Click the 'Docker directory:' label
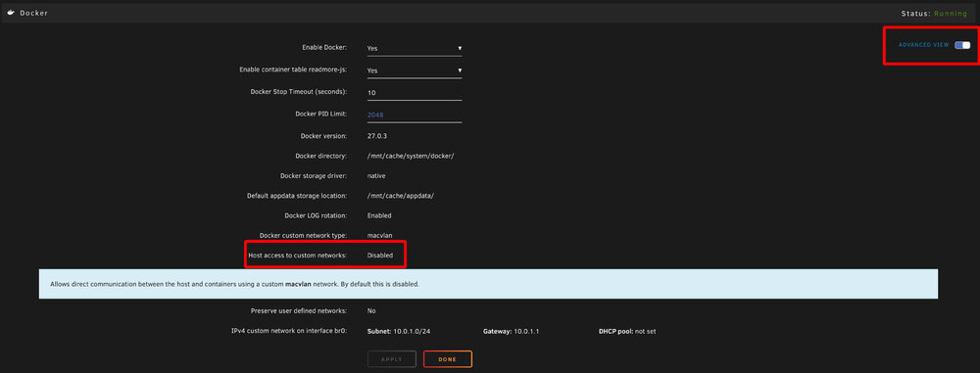The height and width of the screenshot is (373, 980). point(320,156)
